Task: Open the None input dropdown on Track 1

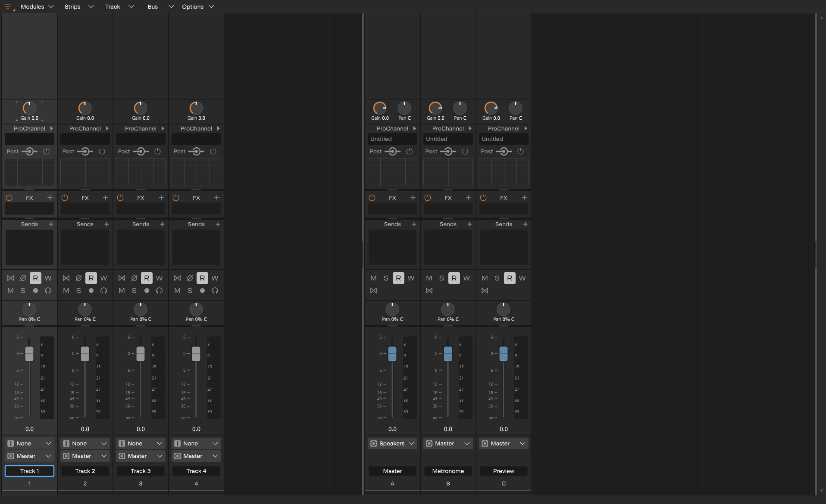Action: (28, 443)
